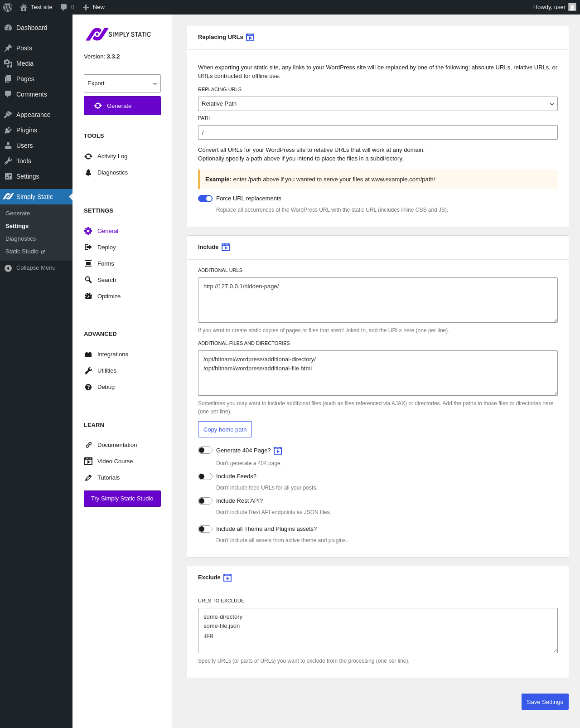This screenshot has width=580, height=728.
Task: Click the WordPress logo in admin bar
Action: 8,7
